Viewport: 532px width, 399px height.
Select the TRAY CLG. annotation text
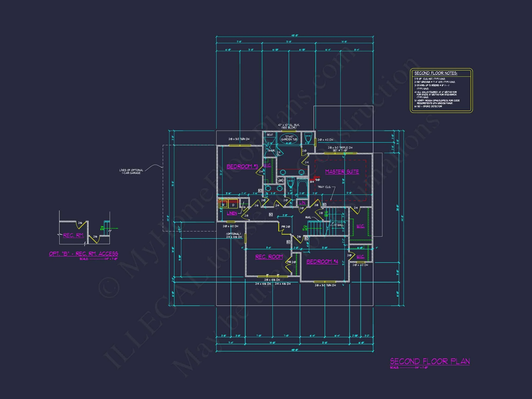324,187
